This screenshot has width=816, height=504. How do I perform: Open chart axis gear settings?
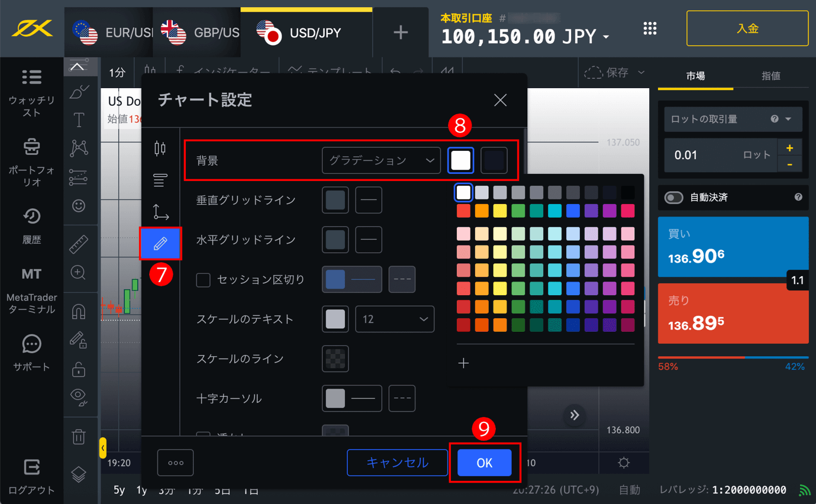(x=624, y=463)
